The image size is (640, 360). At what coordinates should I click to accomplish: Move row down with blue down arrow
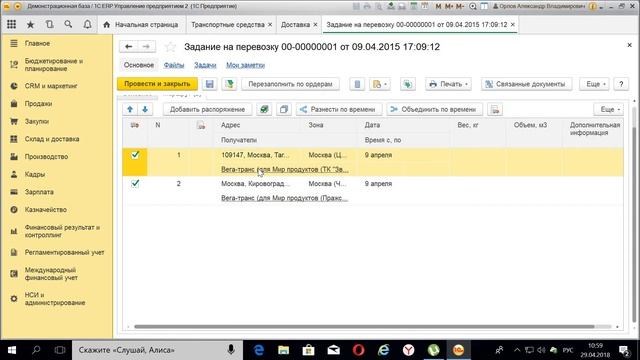(x=145, y=109)
